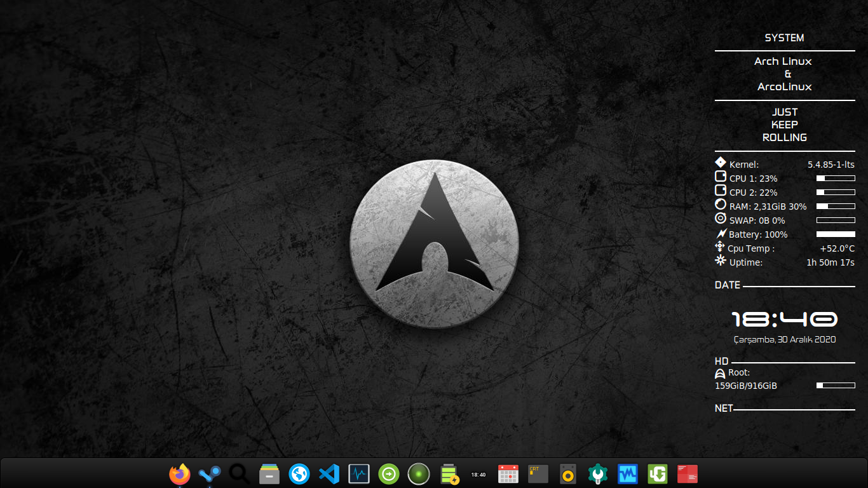Click the chip icon beside CPU 2
Viewport: 868px width, 488px height.
tap(721, 191)
